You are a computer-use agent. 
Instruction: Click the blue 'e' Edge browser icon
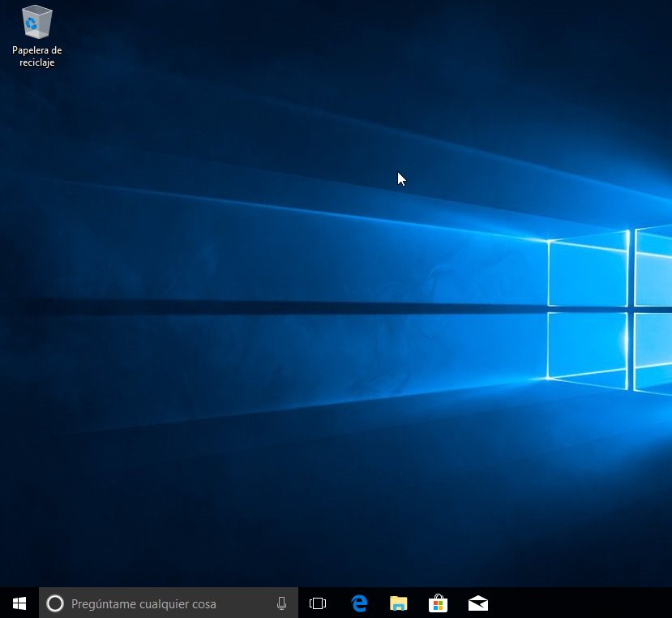click(359, 603)
